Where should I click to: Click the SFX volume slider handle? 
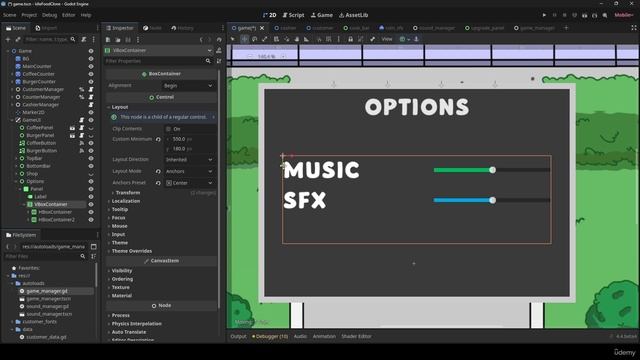pos(493,200)
